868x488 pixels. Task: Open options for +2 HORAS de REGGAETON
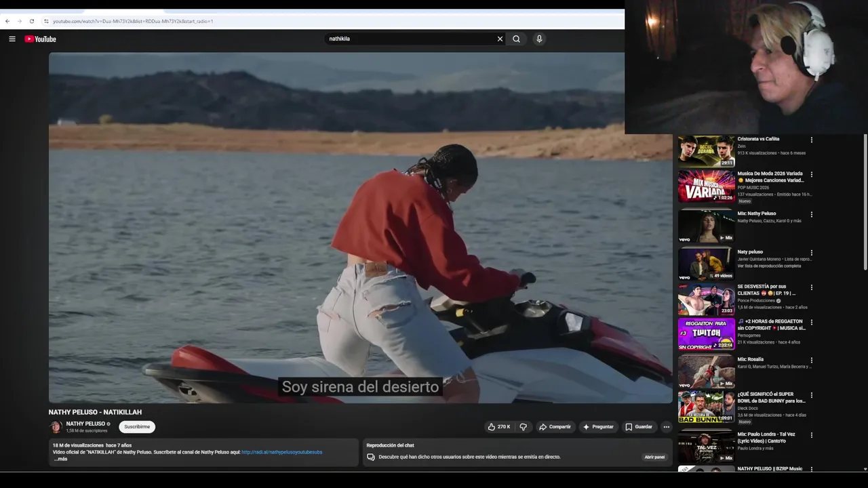[x=812, y=323]
